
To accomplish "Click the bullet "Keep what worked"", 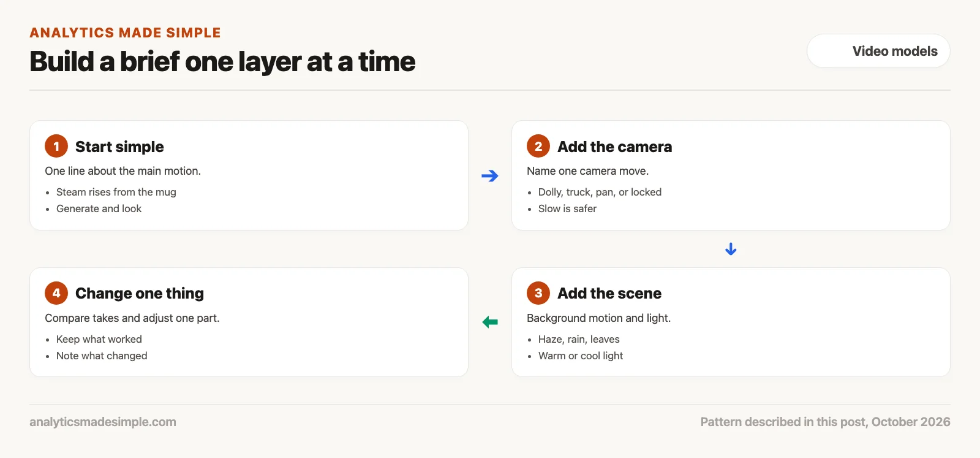I will [x=99, y=339].
